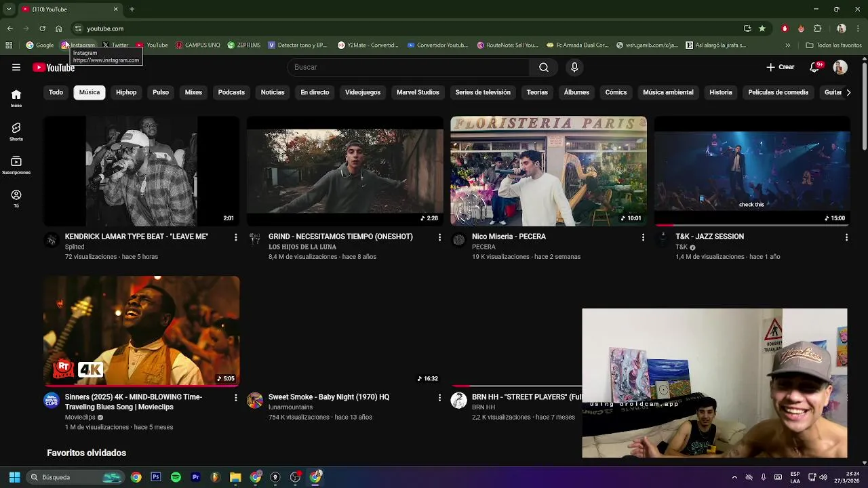Open the Chrome extensions puzzle icon
Viewport: 868px width, 488px height.
tap(817, 28)
